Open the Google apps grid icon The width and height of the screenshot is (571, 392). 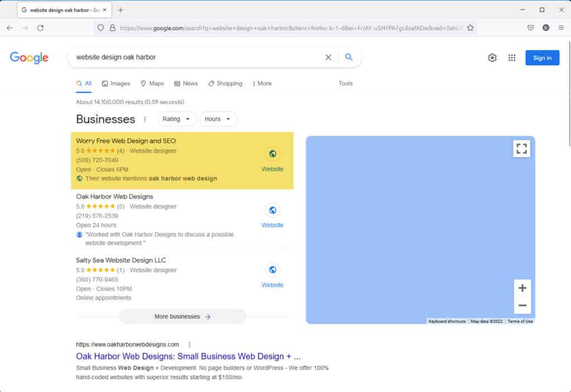(512, 57)
